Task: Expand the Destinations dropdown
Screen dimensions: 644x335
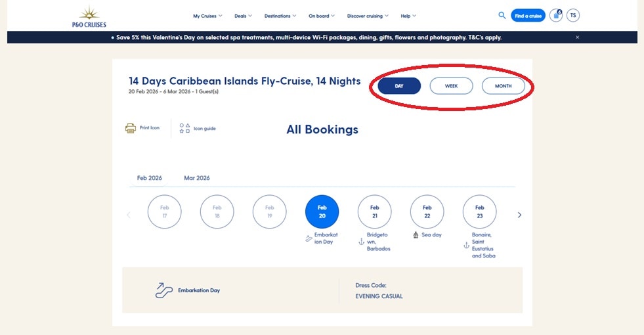Action: (x=280, y=16)
